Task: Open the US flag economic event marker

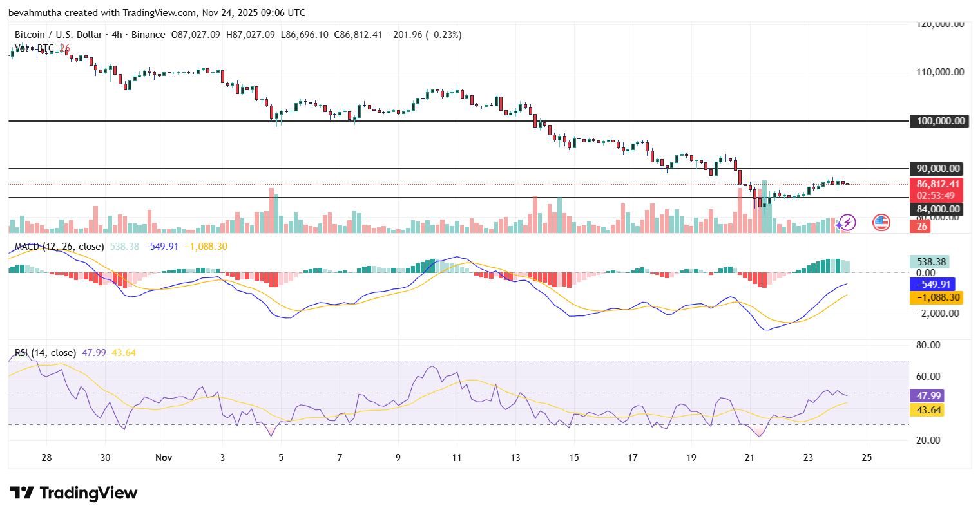Action: click(880, 223)
